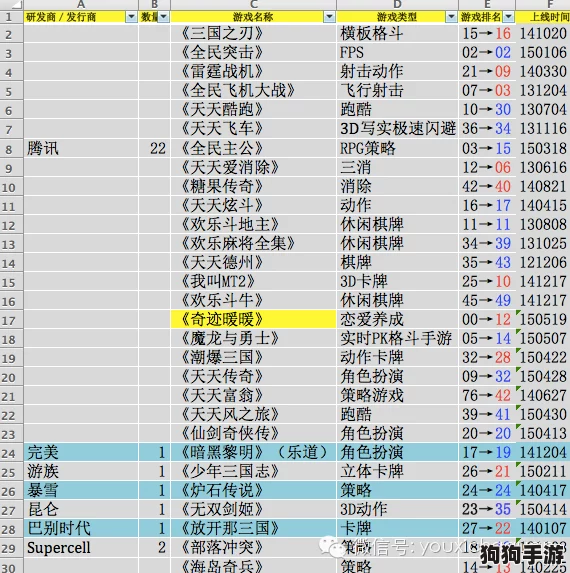Select the 《放开那三国》 cell
Screen dimensions: 570x573
[254, 529]
